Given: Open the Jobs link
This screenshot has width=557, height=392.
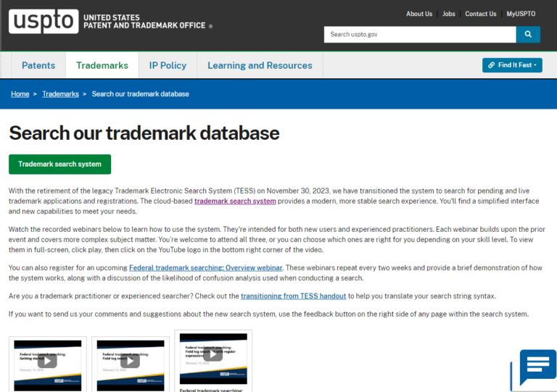Looking at the screenshot, I should tap(449, 14).
